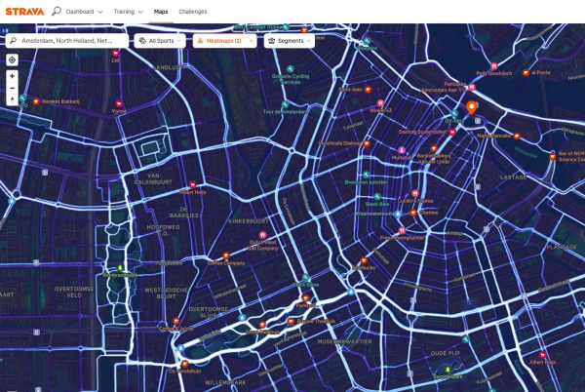Clear the Heatmaps filter with its x

252,41
